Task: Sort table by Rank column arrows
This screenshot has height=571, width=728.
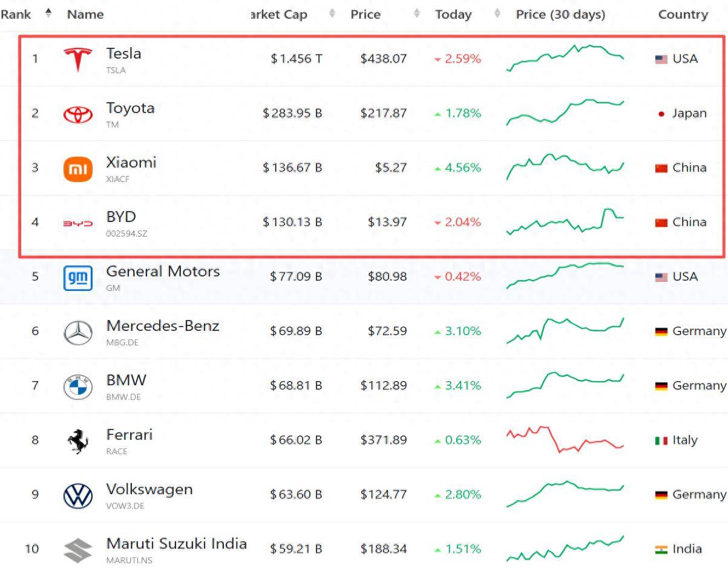Action: click(48, 13)
